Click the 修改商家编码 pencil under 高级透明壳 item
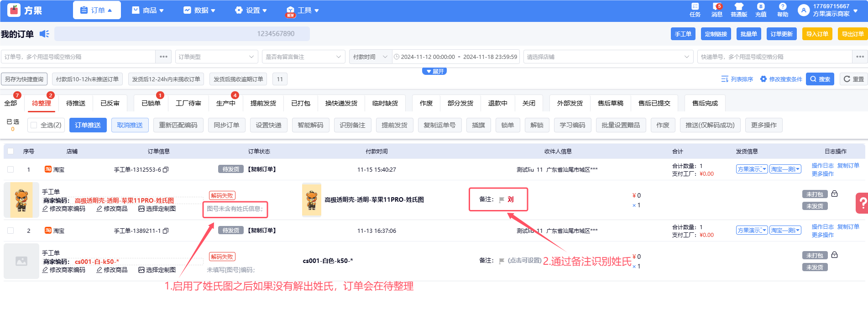This screenshot has height=336, width=868. pyautogui.click(x=45, y=209)
